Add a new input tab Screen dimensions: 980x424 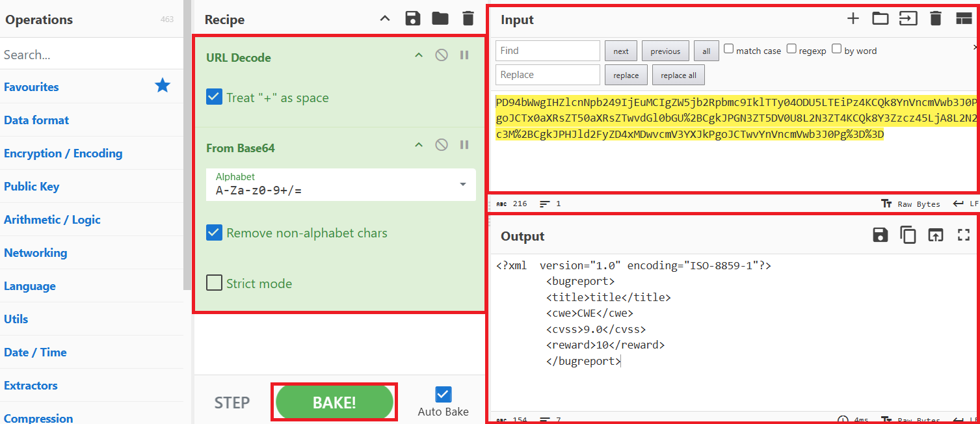(x=853, y=19)
